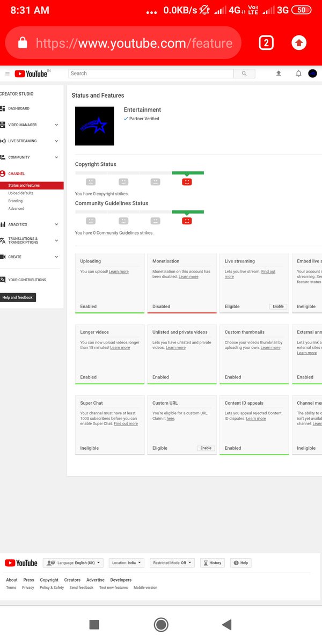Click the Help footer button

241,563
